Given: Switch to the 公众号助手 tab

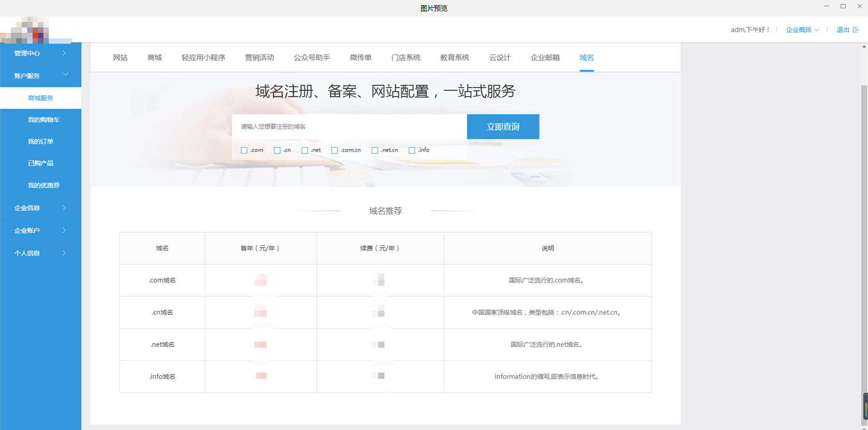Looking at the screenshot, I should 312,57.
